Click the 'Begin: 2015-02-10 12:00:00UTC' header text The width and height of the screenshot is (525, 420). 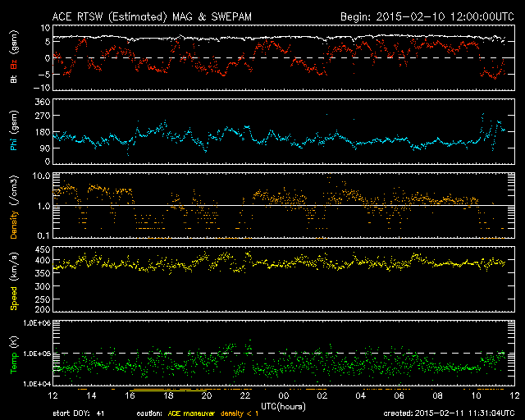coord(427,16)
